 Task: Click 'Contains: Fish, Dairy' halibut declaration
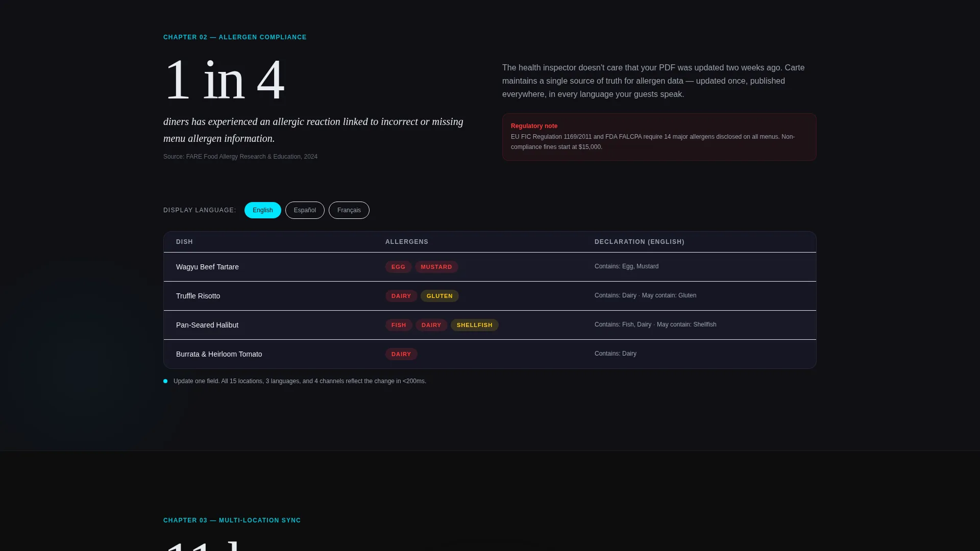tap(655, 324)
